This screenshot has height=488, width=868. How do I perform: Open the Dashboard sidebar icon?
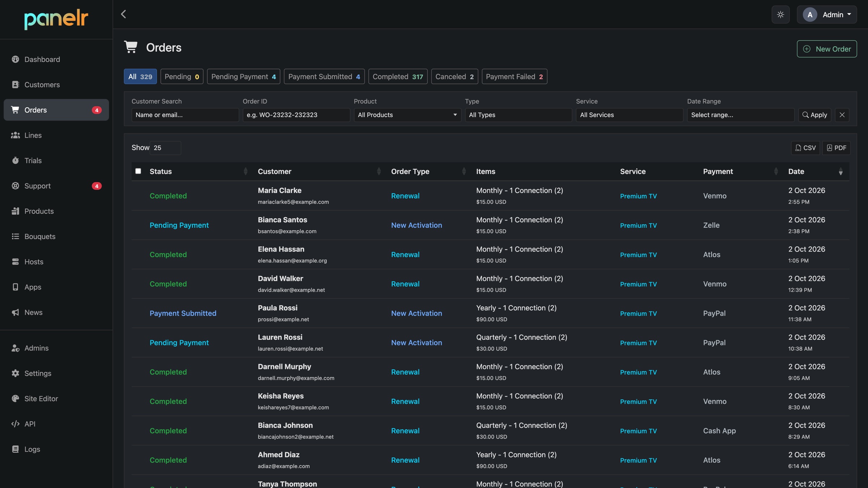(15, 59)
